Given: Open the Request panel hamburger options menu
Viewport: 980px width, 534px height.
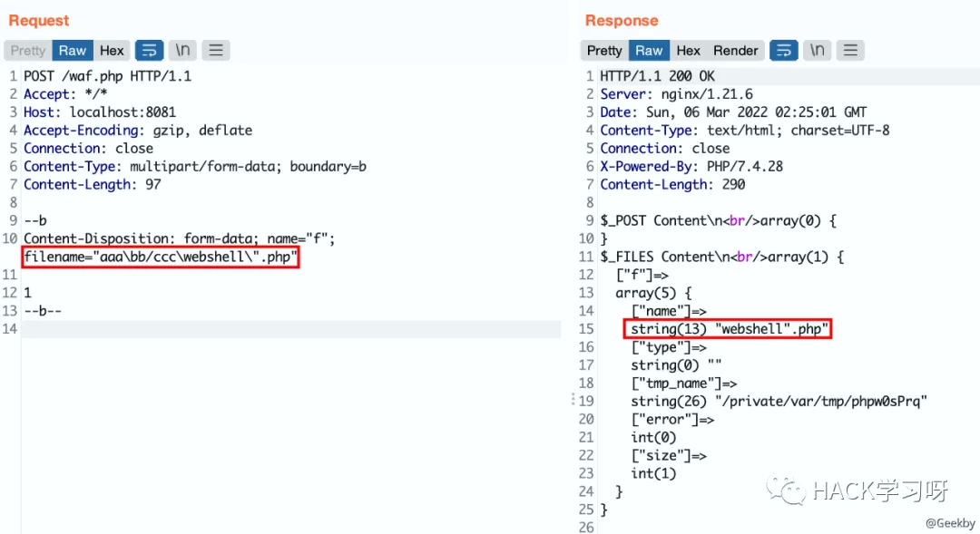Looking at the screenshot, I should (x=215, y=51).
